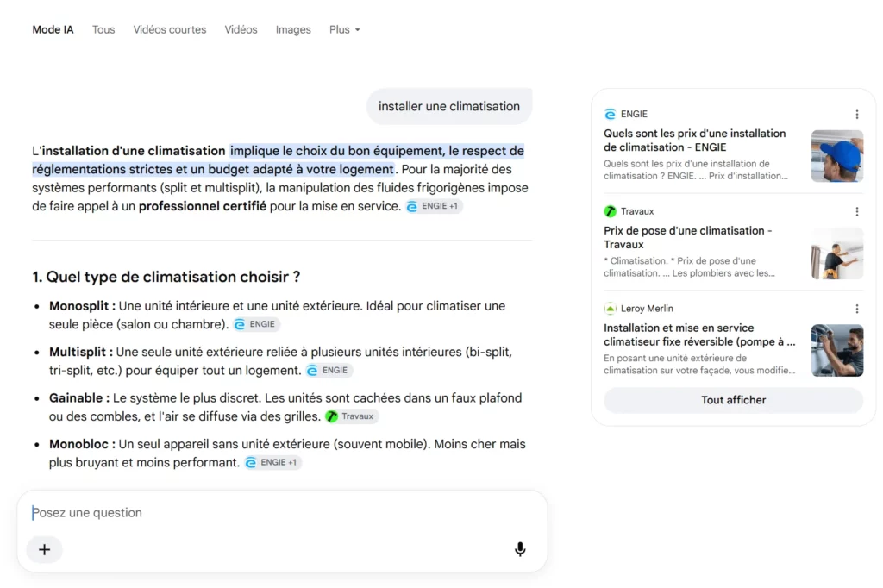Click the Travaux logo in the sources panel
Viewport: 883px width, 588px height.
610,211
